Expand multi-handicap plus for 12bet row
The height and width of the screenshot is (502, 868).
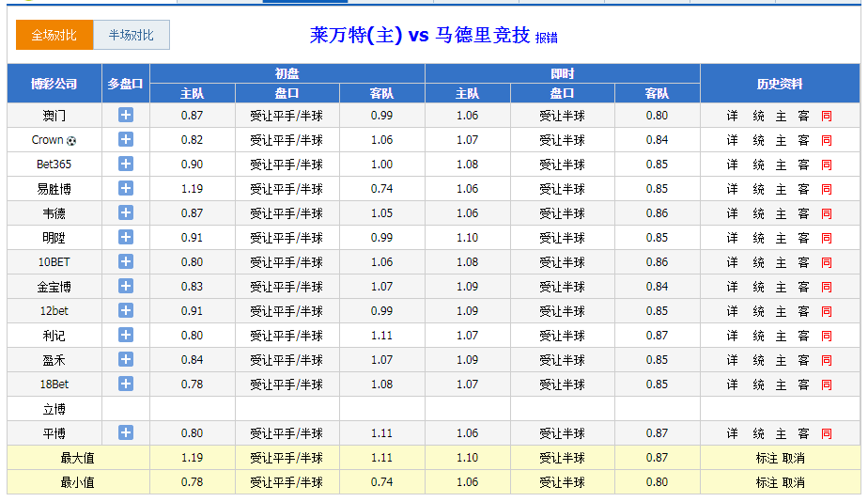tap(126, 310)
